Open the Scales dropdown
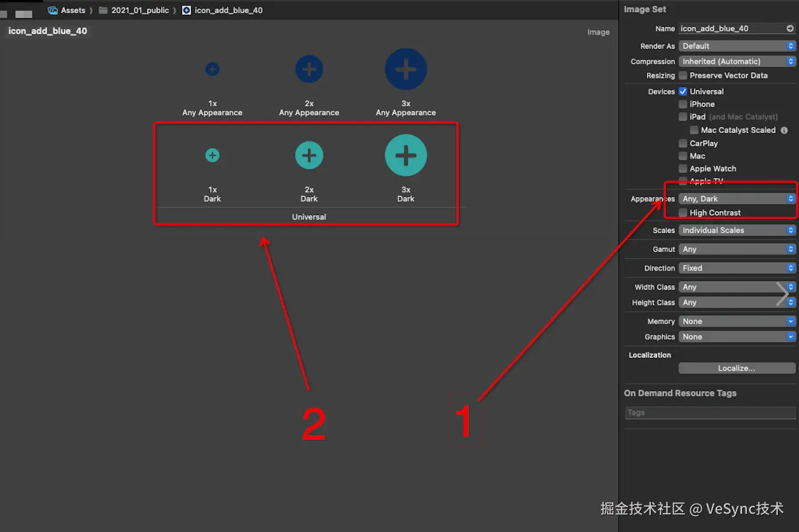 point(737,230)
